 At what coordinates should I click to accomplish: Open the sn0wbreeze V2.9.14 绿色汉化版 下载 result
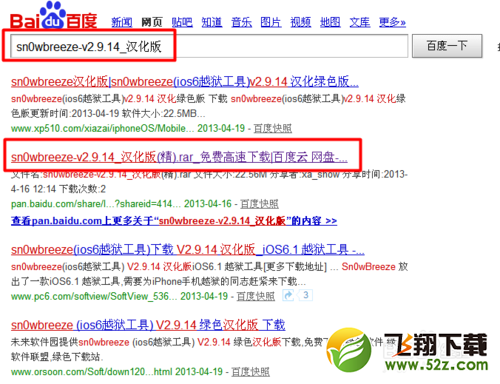pos(148,325)
